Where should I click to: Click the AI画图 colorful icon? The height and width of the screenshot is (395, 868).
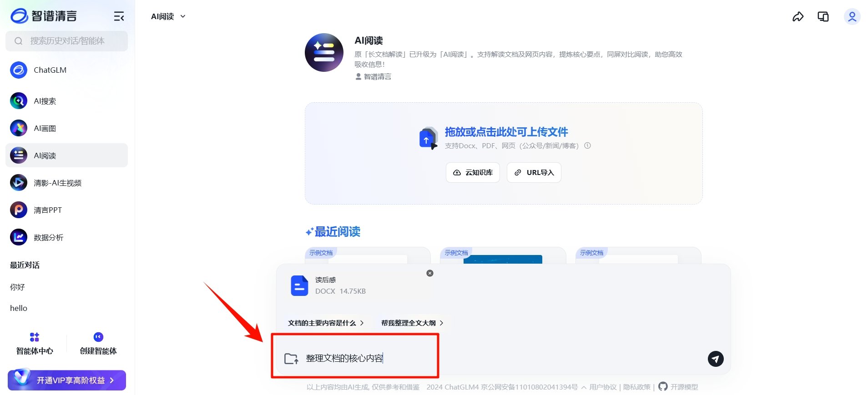[x=19, y=128]
